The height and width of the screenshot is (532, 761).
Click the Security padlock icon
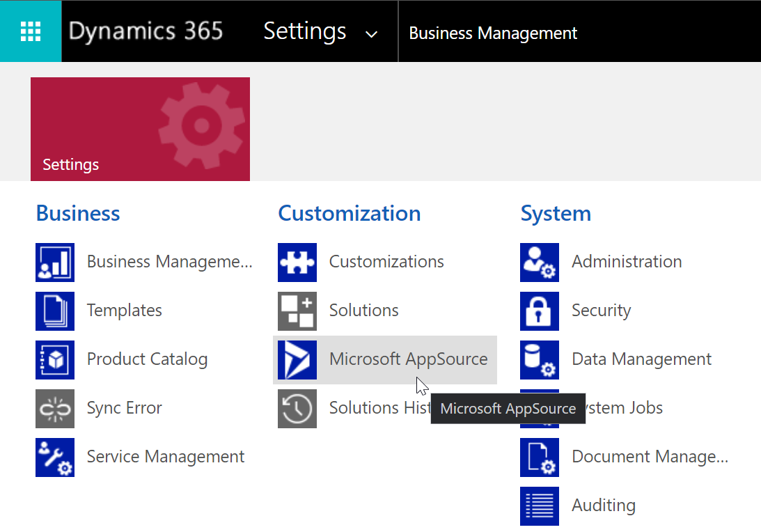pyautogui.click(x=539, y=311)
